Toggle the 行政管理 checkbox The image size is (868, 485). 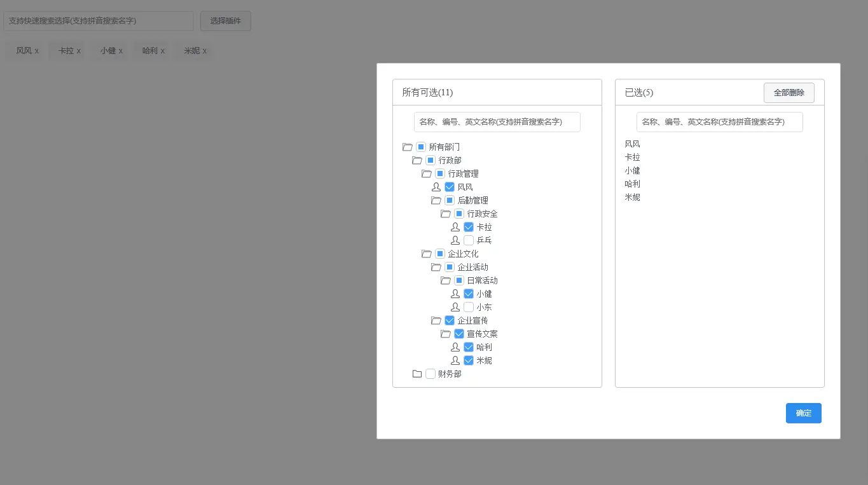(440, 174)
